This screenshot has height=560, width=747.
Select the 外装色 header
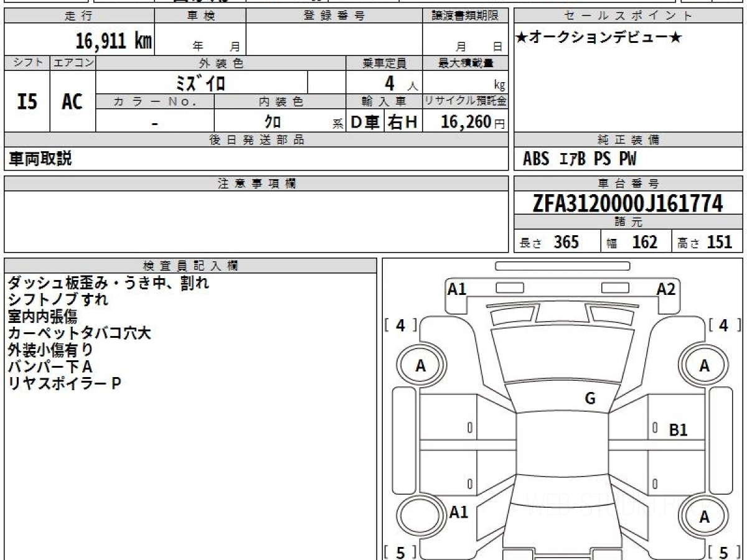pos(221,63)
